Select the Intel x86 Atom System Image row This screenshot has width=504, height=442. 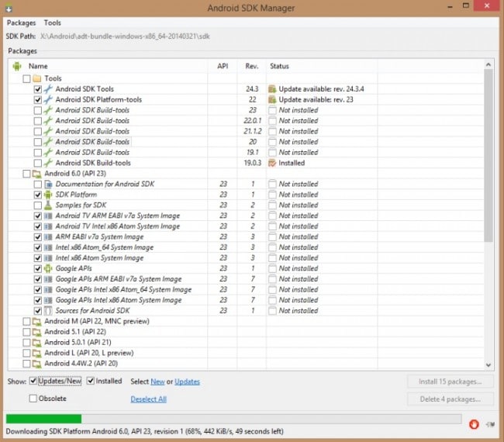(x=246, y=258)
